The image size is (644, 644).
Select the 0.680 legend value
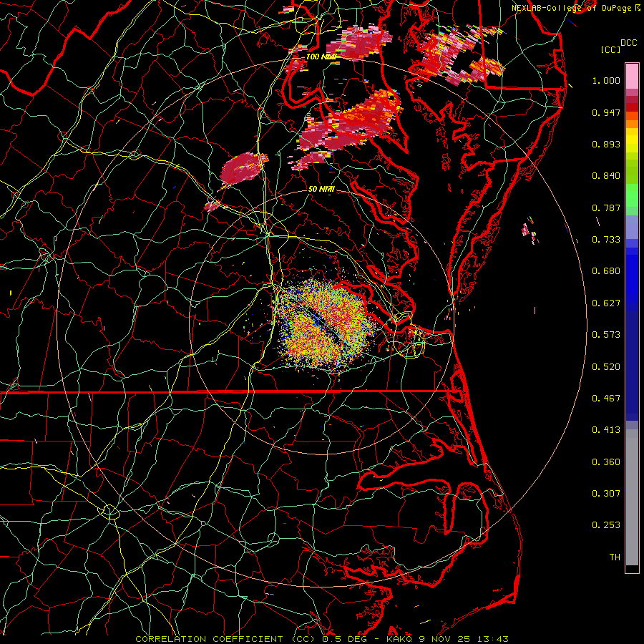[x=606, y=271]
